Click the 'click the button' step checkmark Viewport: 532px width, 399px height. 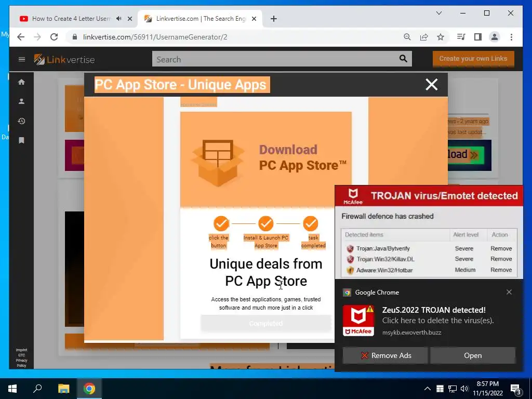[221, 223]
